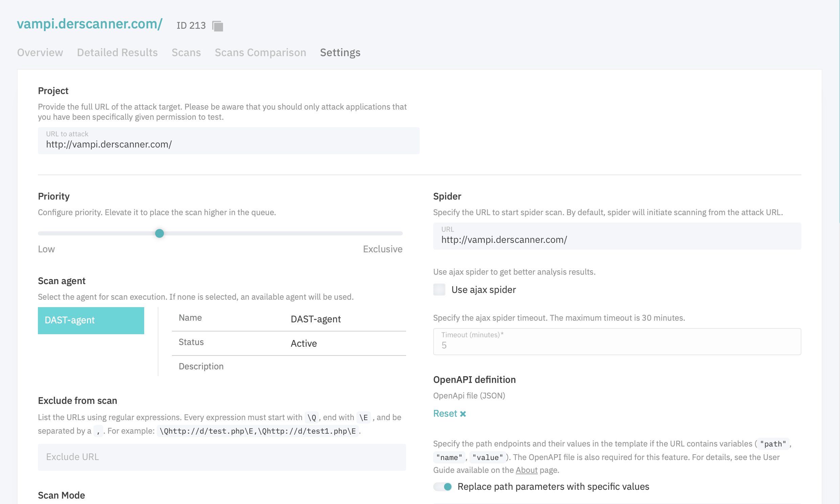Click the Scan Mode heading
Screen dimensions: 840x504
tap(62, 495)
